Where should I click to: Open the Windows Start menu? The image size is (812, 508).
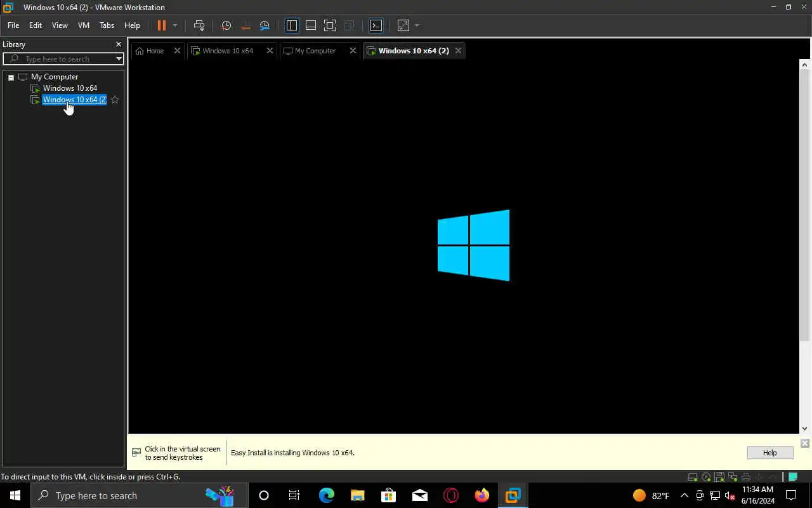(15, 495)
